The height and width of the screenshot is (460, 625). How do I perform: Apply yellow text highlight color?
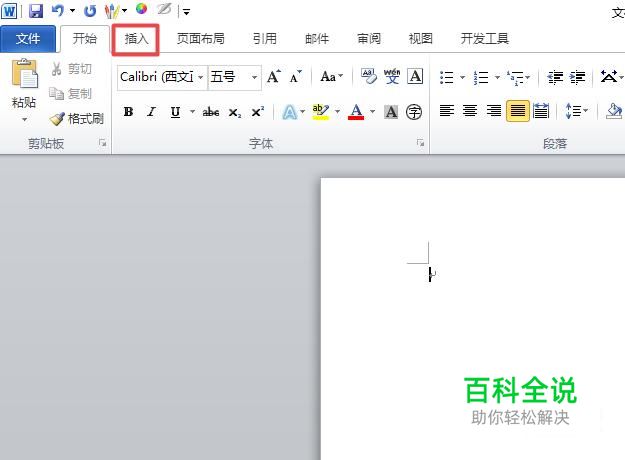(x=320, y=112)
